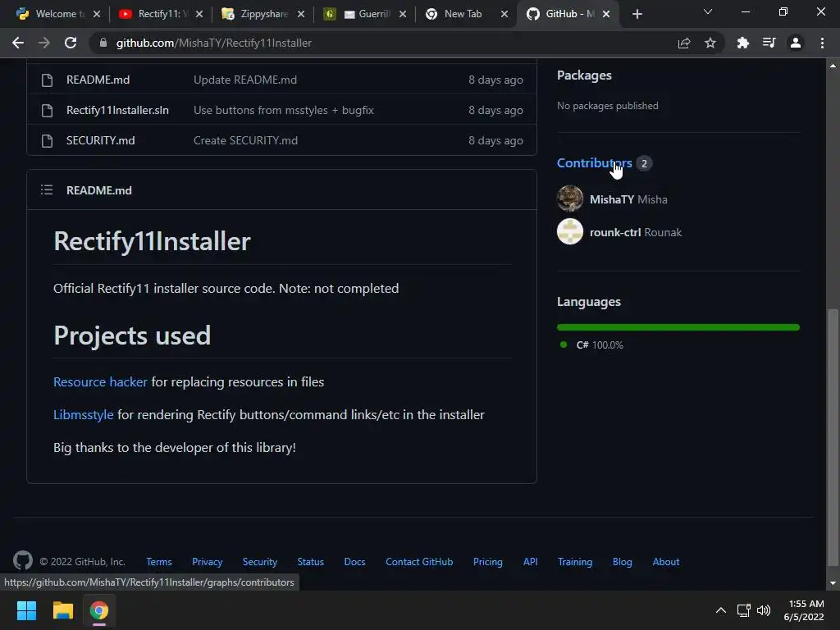Open a new tab with the plus button
Screen dimensions: 840x630
(637, 15)
